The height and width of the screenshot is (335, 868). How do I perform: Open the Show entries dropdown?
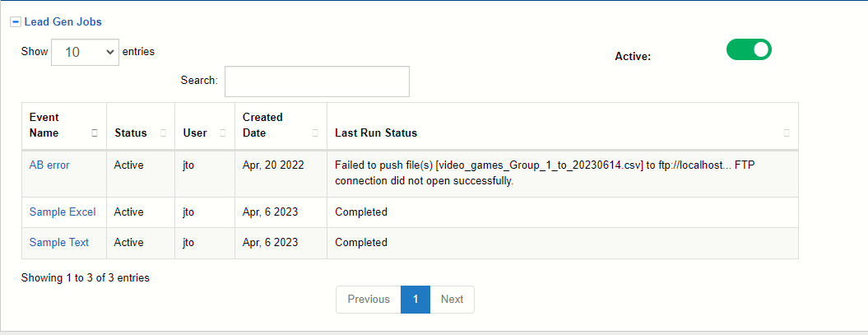[x=86, y=52]
